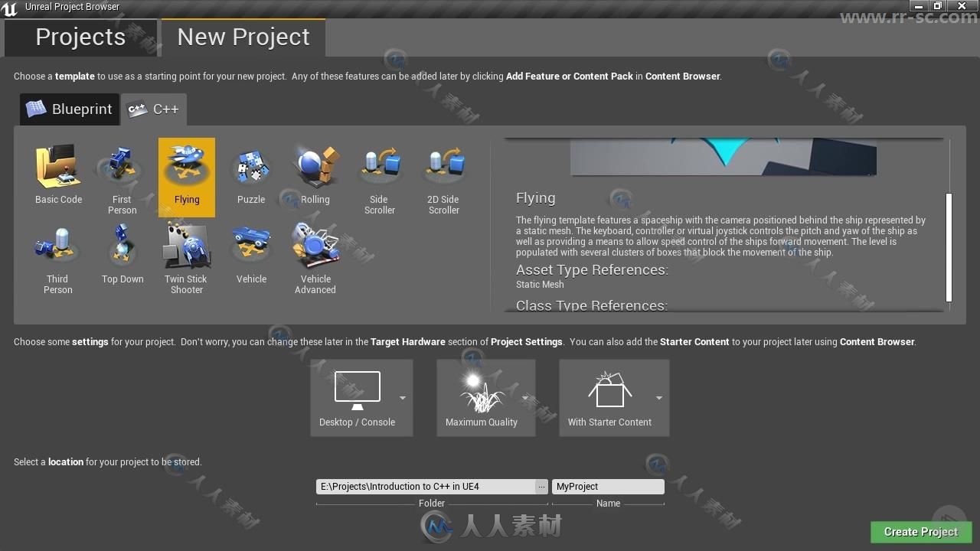
Task: Close the Unreal Project Browser window
Action: pyautogui.click(x=962, y=6)
